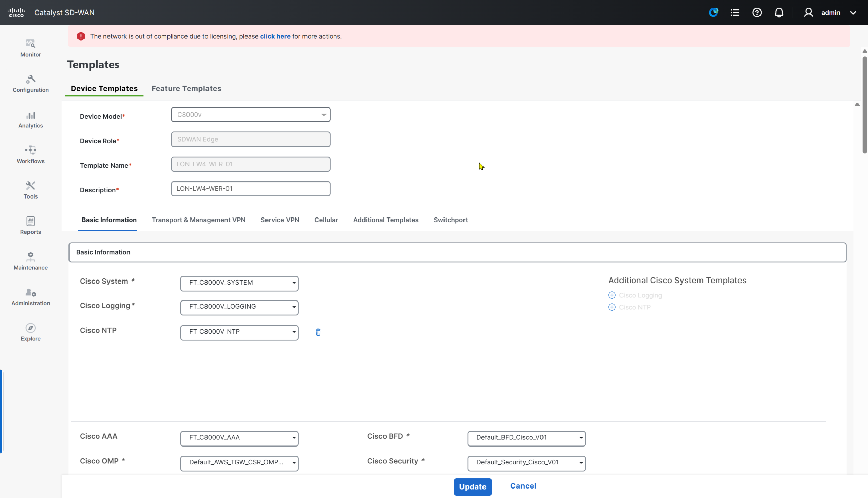Viewport: 868px width, 498px height.
Task: Click the red compliance alert icon
Action: pyautogui.click(x=81, y=36)
